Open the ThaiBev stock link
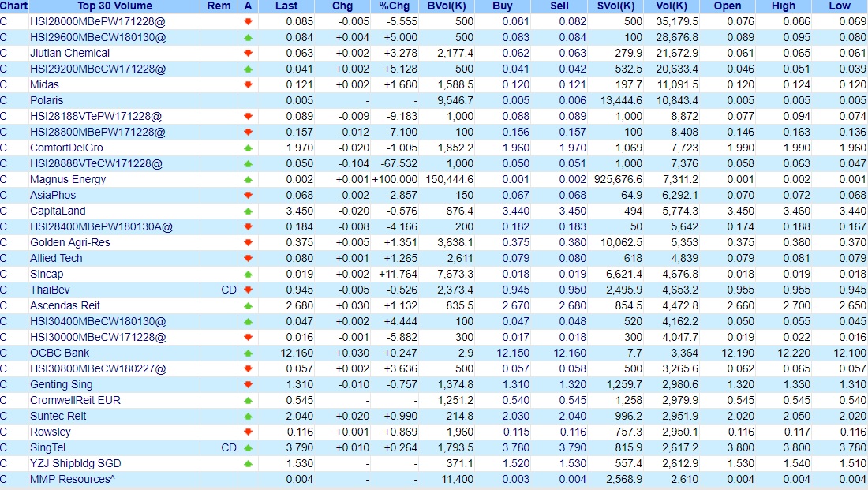This screenshot has width=868, height=490. pos(50,290)
